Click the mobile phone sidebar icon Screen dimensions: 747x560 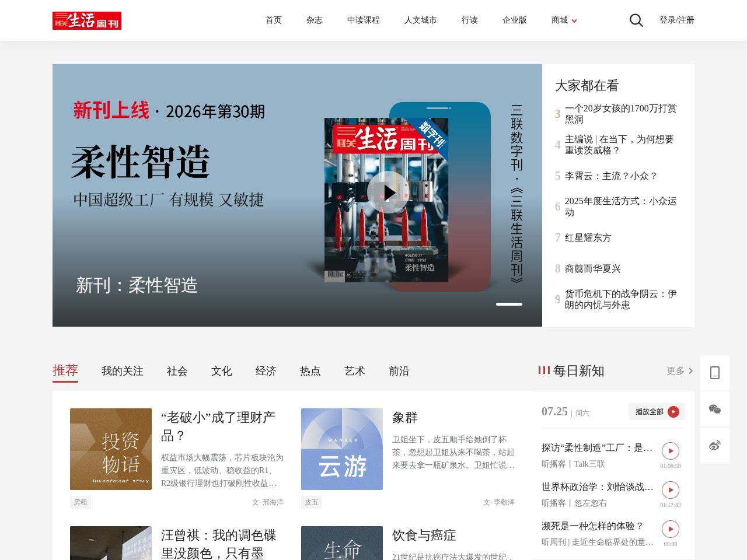pos(715,373)
